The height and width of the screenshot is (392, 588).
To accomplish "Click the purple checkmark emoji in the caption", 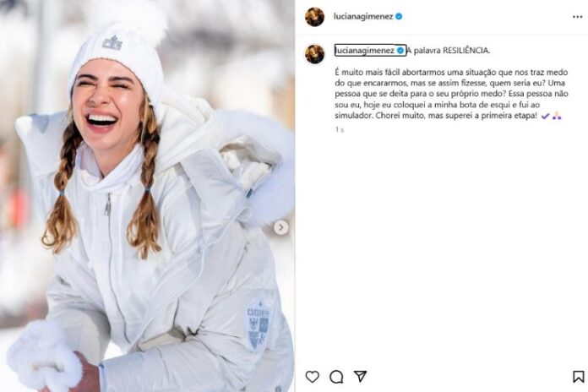I will coord(545,116).
